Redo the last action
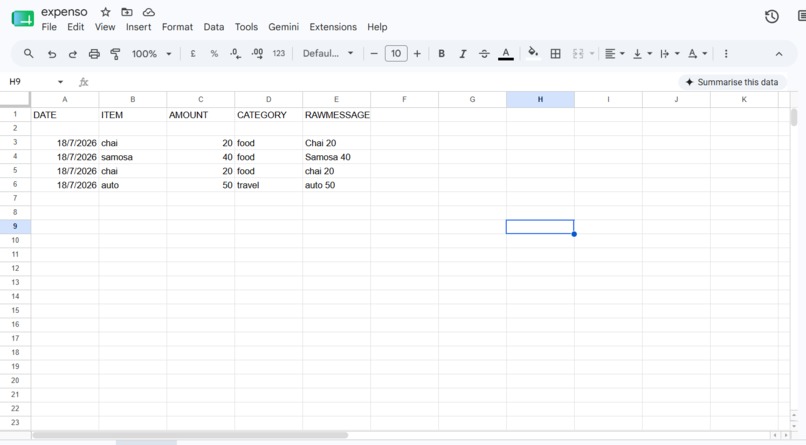 72,54
